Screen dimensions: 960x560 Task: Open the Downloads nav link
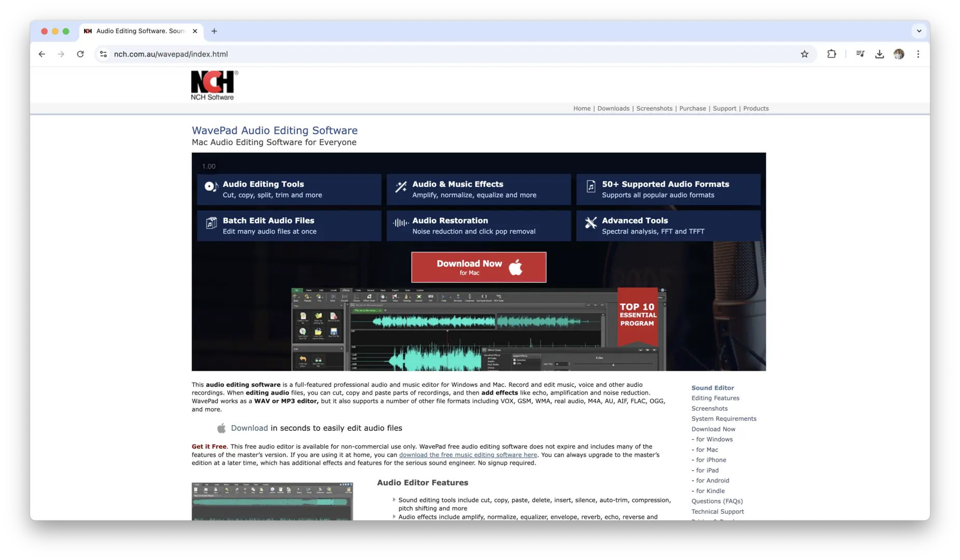[613, 108]
